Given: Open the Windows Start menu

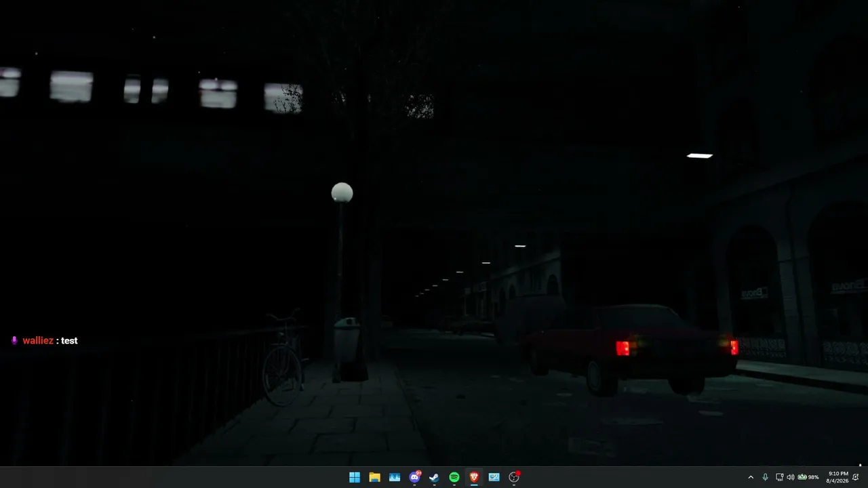Looking at the screenshot, I should pyautogui.click(x=355, y=477).
